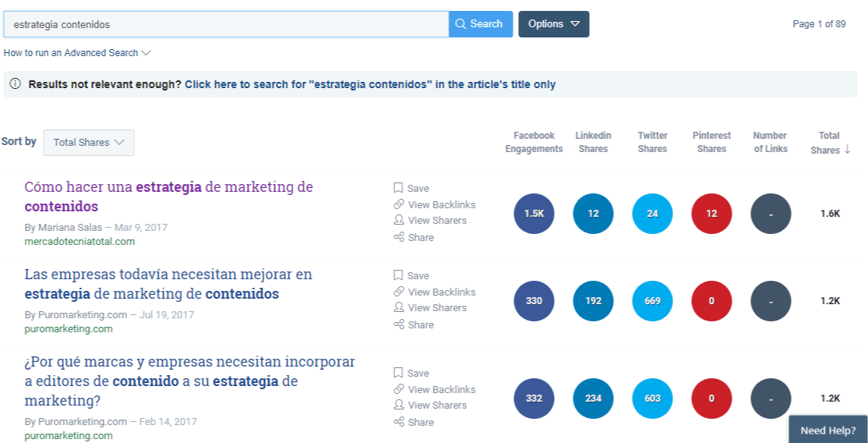Click the 234 Linkedin shares circle
Screen dimensions: 868x443
pyautogui.click(x=593, y=399)
